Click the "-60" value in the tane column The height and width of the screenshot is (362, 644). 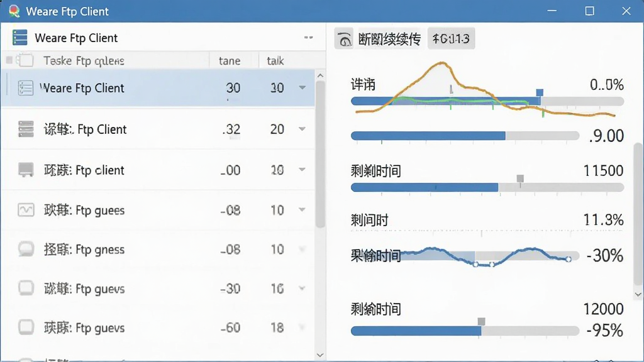click(x=230, y=327)
